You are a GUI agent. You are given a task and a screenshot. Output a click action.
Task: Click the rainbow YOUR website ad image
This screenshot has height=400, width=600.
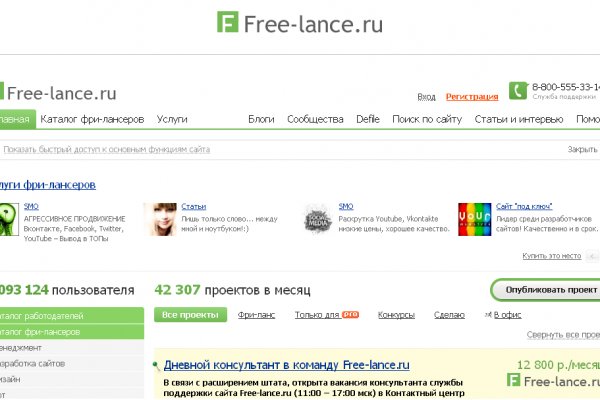tap(474, 218)
